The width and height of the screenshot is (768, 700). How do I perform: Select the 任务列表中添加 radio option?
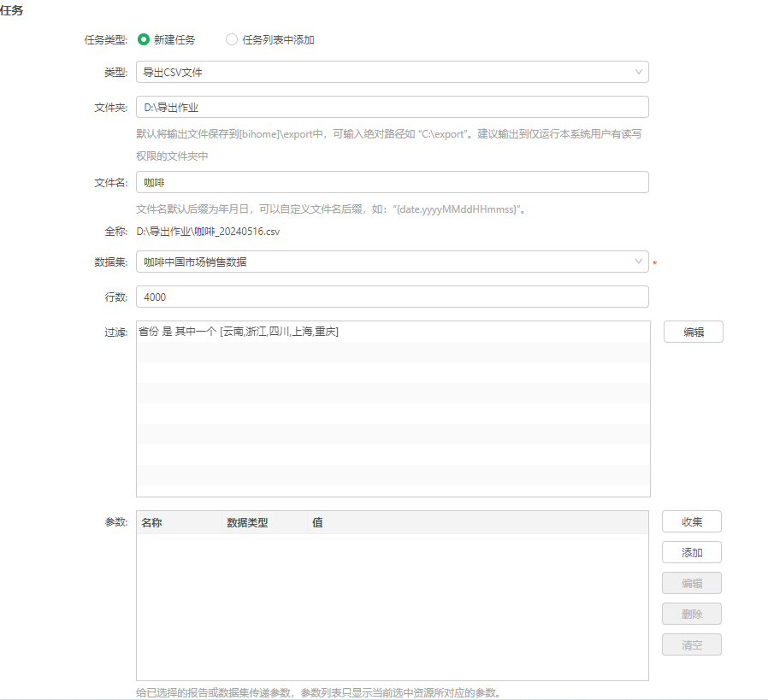tap(232, 39)
